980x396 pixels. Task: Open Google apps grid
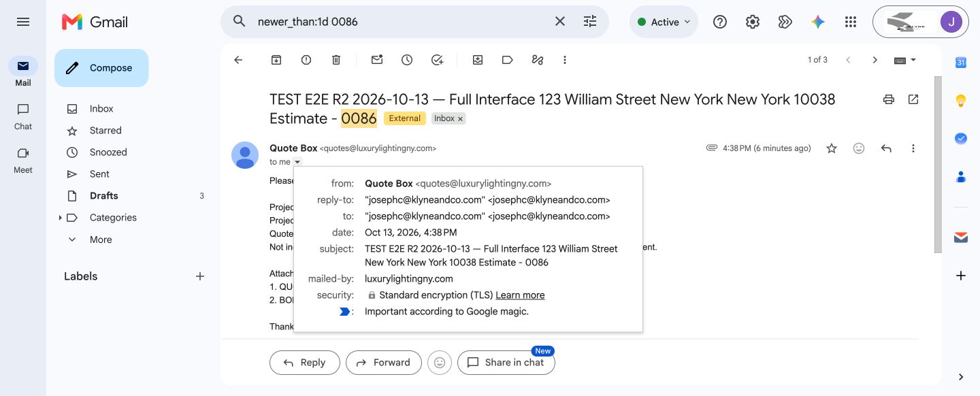point(851,22)
